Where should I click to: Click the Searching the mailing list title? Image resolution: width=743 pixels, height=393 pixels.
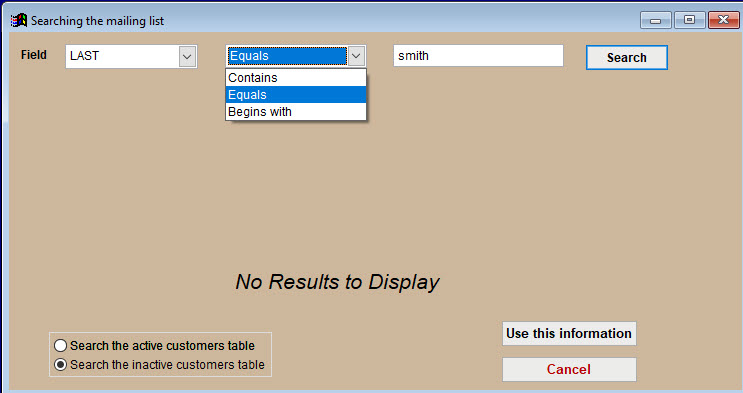[98, 21]
